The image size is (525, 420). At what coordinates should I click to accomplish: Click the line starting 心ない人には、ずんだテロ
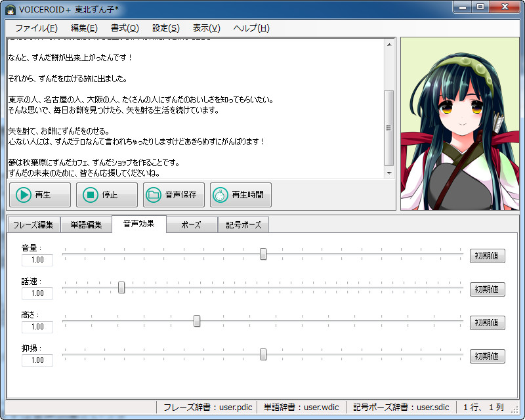(x=136, y=142)
